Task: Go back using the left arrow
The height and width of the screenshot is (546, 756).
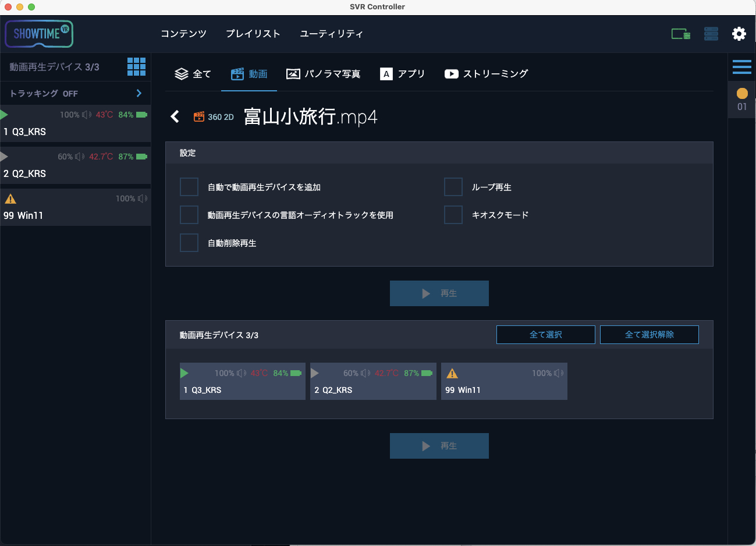Action: tap(175, 116)
